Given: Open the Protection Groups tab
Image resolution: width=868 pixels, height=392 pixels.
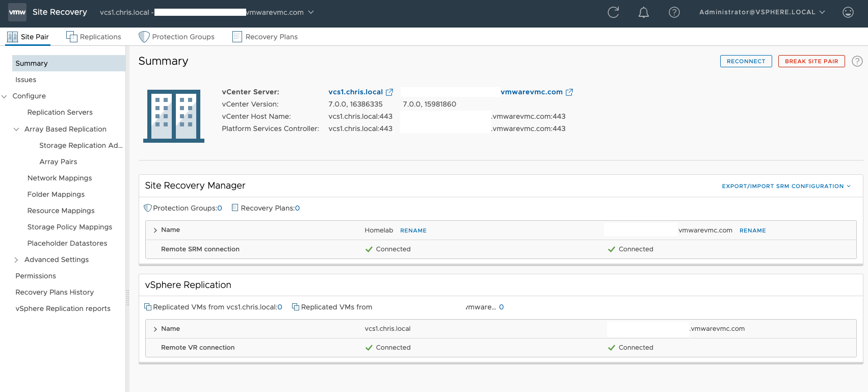Looking at the screenshot, I should point(177,37).
